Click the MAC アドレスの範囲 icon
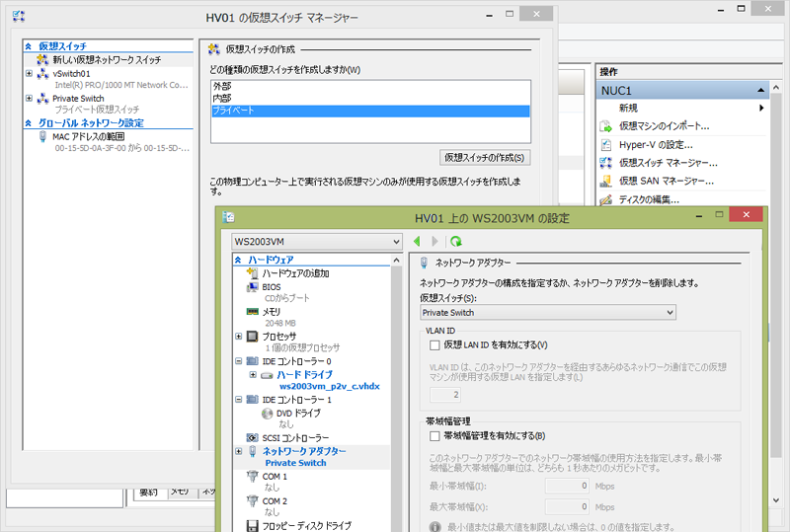 pos(43,136)
